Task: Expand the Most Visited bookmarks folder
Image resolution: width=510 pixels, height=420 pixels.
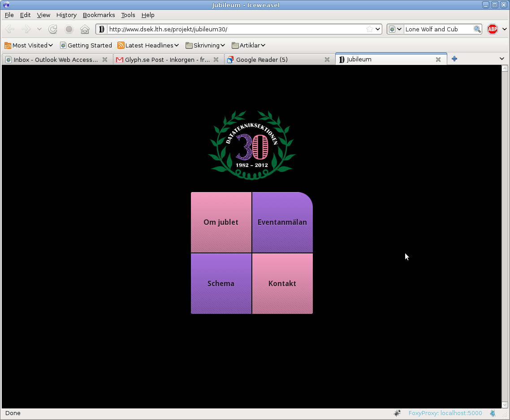Action: point(29,46)
